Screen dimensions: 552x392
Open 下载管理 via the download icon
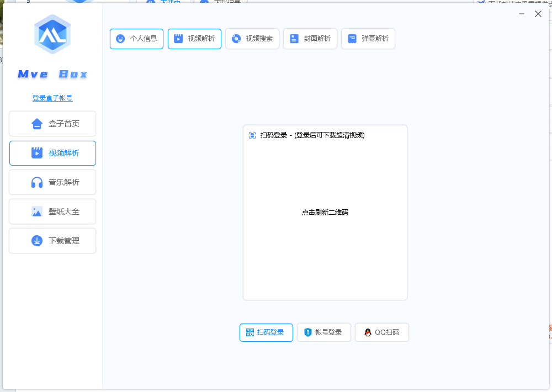pyautogui.click(x=36, y=240)
